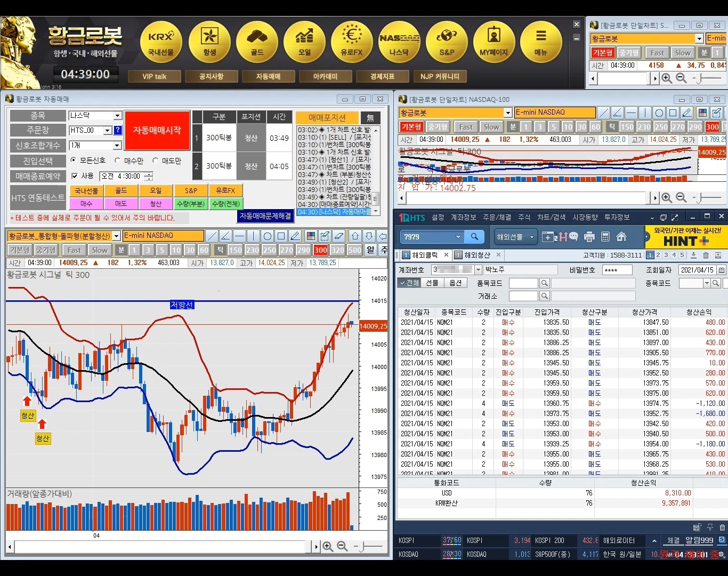The image size is (728, 576).
Task: Select the 매수만 radio button
Action: [117, 160]
